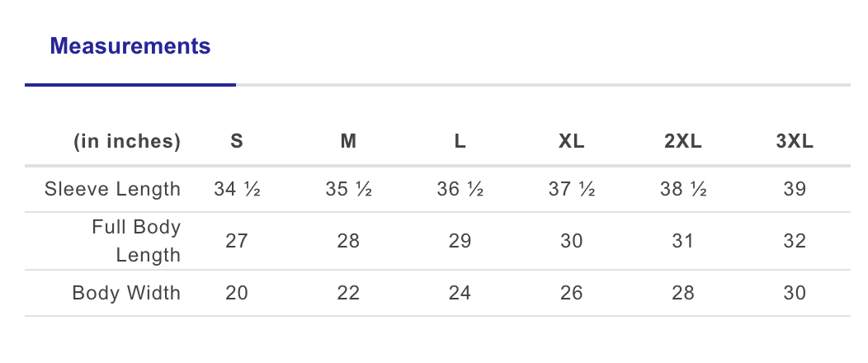Click the Full Body Length row label
Viewport: 868px width, 363px height.
136,241
